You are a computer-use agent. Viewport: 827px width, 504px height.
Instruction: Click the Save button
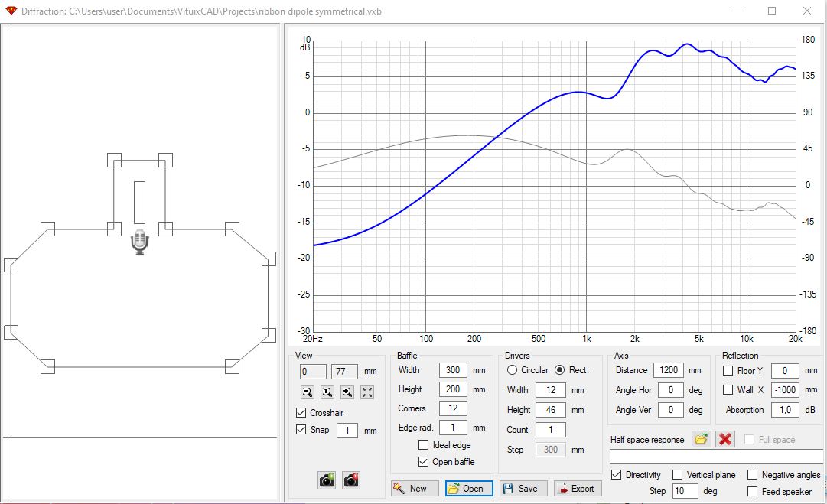(x=523, y=488)
